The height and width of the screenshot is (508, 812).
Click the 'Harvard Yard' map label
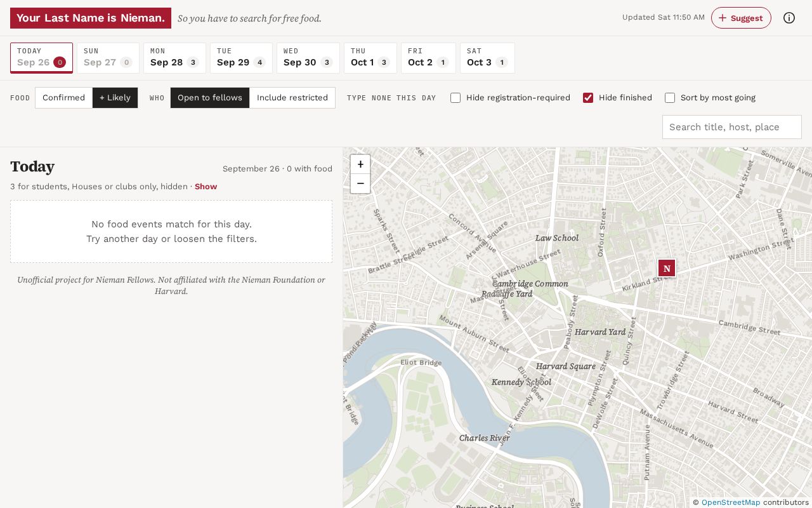(600, 332)
